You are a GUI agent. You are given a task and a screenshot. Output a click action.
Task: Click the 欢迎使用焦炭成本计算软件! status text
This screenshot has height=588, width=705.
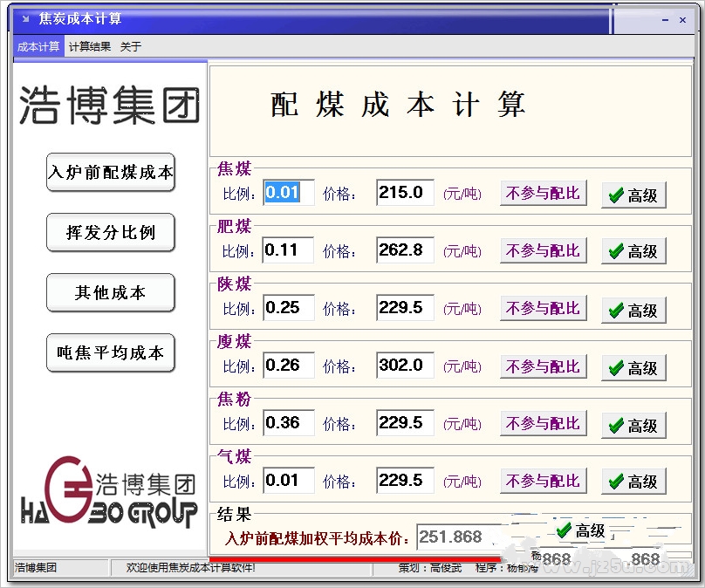tap(190, 568)
